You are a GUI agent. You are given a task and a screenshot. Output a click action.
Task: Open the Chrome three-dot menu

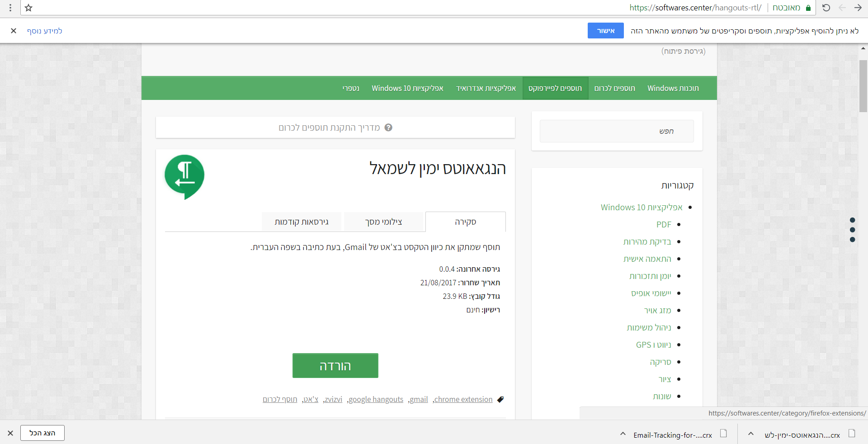pyautogui.click(x=10, y=8)
